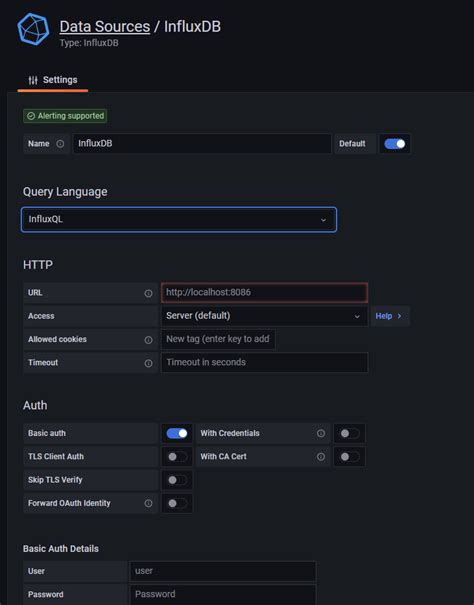Viewport: 474px width, 605px height.
Task: Click the 'Auth' section heading
Action: click(35, 406)
